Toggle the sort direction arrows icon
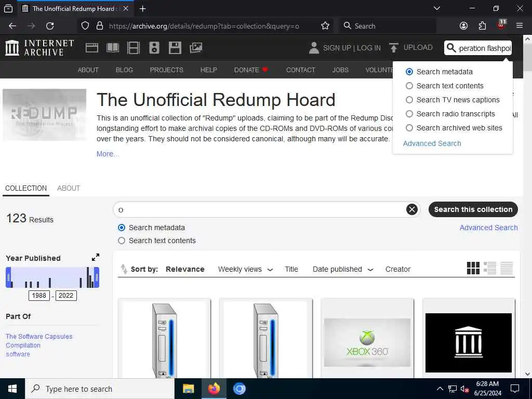The image size is (532, 399). (x=124, y=269)
